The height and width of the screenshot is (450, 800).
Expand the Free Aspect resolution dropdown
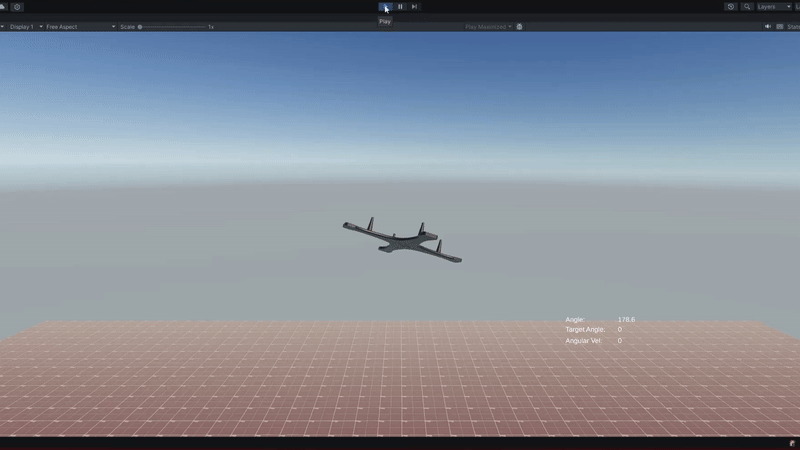pos(80,27)
